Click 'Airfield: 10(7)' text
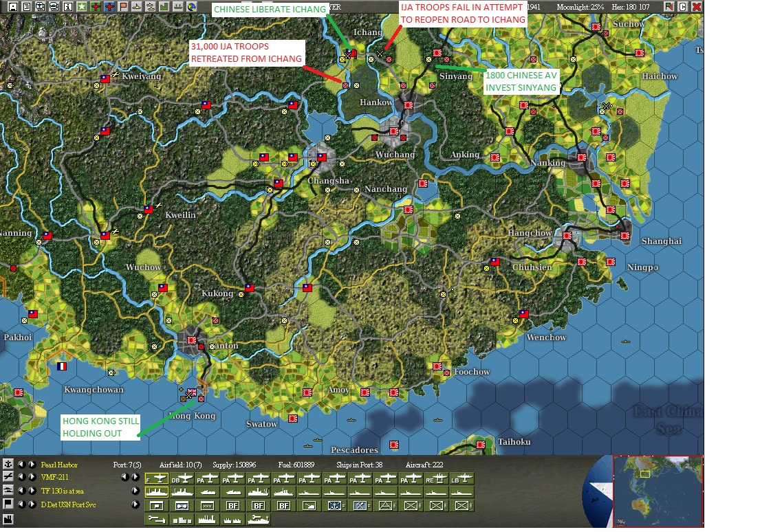782x532 pixels. [180, 465]
